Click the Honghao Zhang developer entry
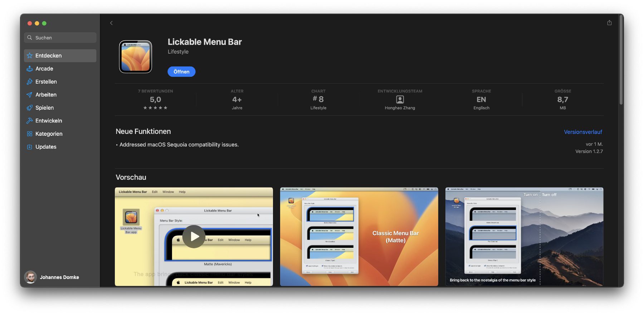The height and width of the screenshot is (314, 644). 400,100
